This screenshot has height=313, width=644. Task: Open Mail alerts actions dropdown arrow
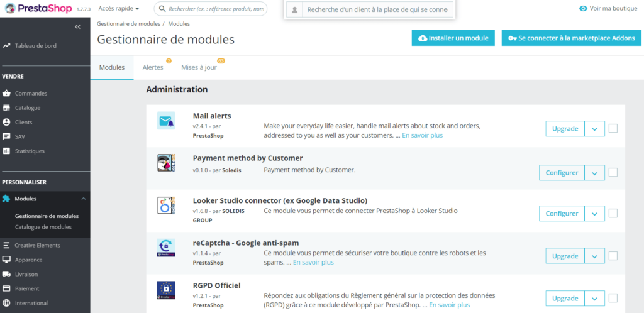click(x=594, y=129)
